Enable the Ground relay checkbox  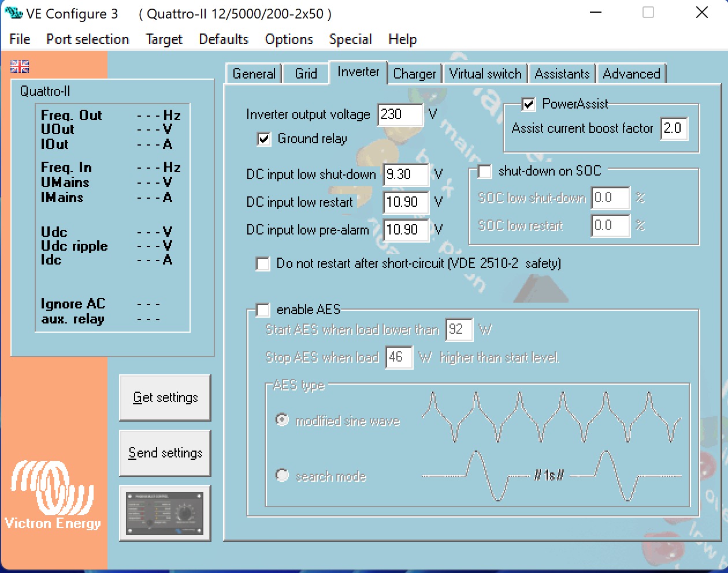(264, 139)
